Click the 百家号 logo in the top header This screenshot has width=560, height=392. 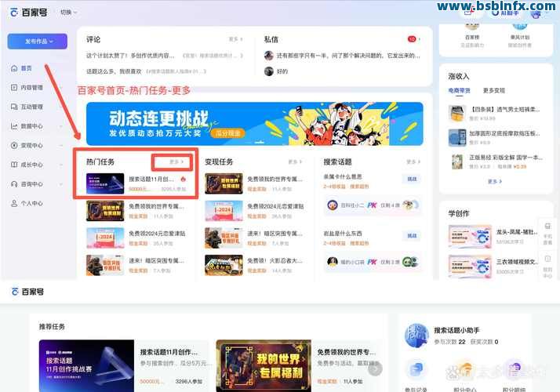(x=28, y=13)
